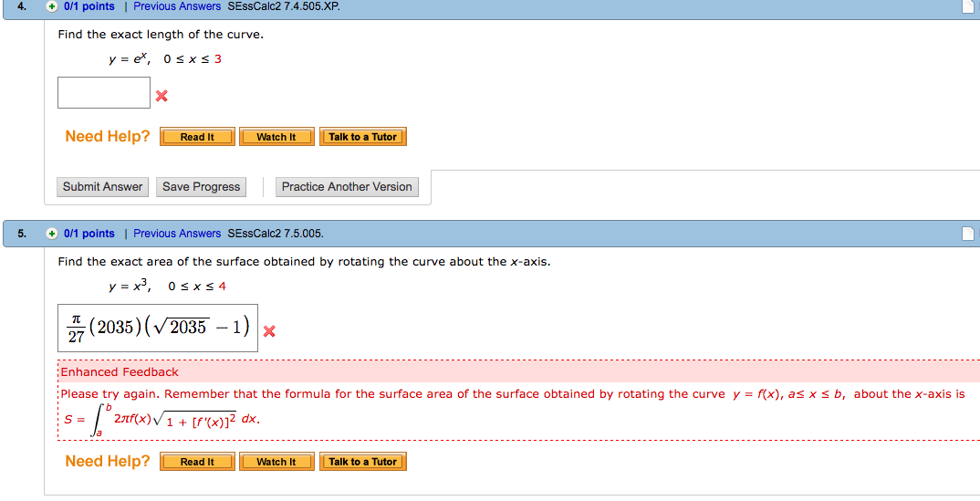This screenshot has width=980, height=501.
Task: Click red X mark beside question 5 answer
Action: point(269,331)
